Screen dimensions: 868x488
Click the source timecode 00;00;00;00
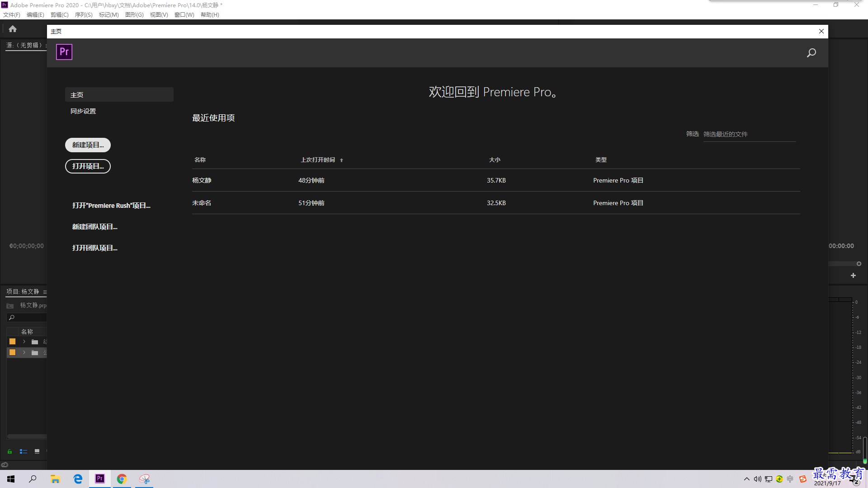click(27, 246)
